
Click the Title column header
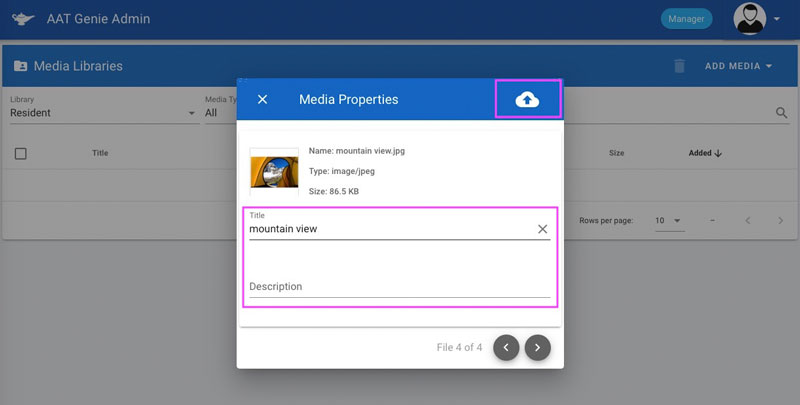point(100,153)
